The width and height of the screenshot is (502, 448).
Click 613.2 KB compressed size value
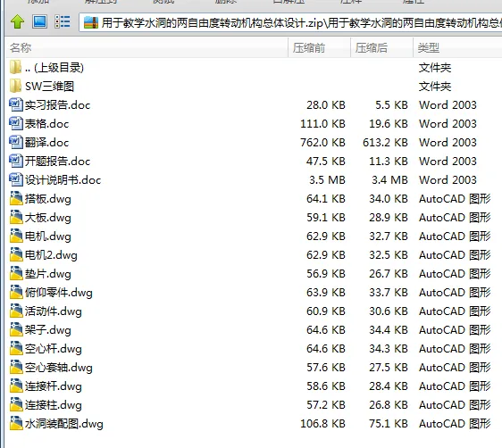pyautogui.click(x=385, y=142)
